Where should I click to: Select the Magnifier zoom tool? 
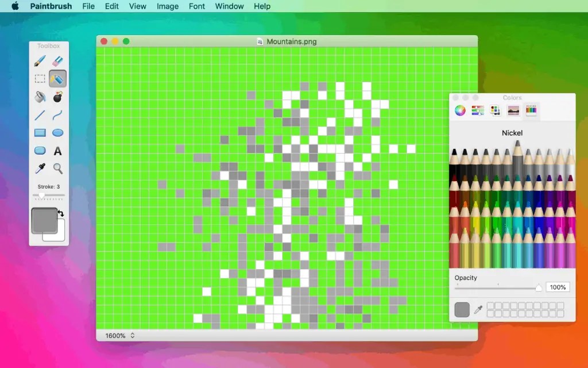[58, 168]
